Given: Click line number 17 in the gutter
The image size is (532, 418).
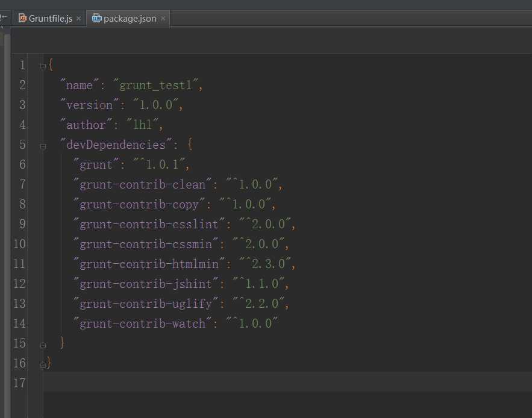Looking at the screenshot, I should pos(19,383).
